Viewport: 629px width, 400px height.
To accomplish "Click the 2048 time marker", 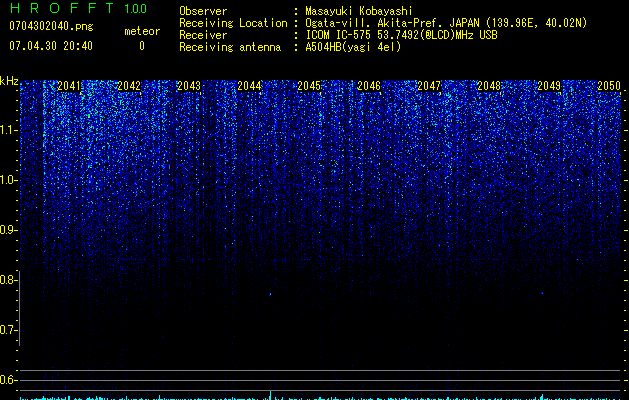I will [489, 86].
